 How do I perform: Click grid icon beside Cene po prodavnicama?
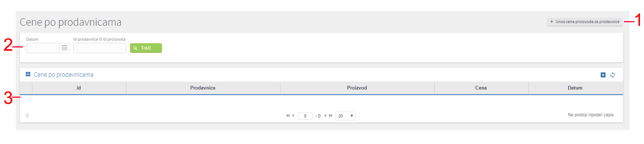28,74
